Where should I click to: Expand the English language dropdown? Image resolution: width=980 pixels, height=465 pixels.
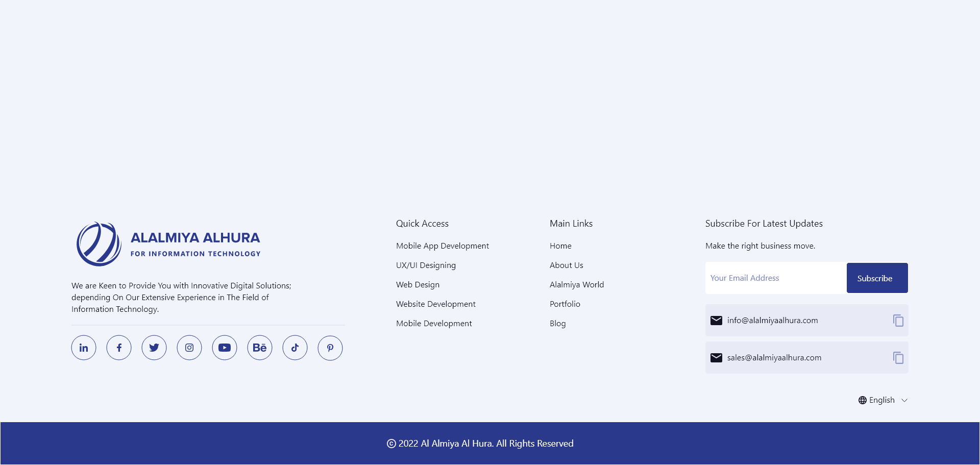click(x=883, y=400)
